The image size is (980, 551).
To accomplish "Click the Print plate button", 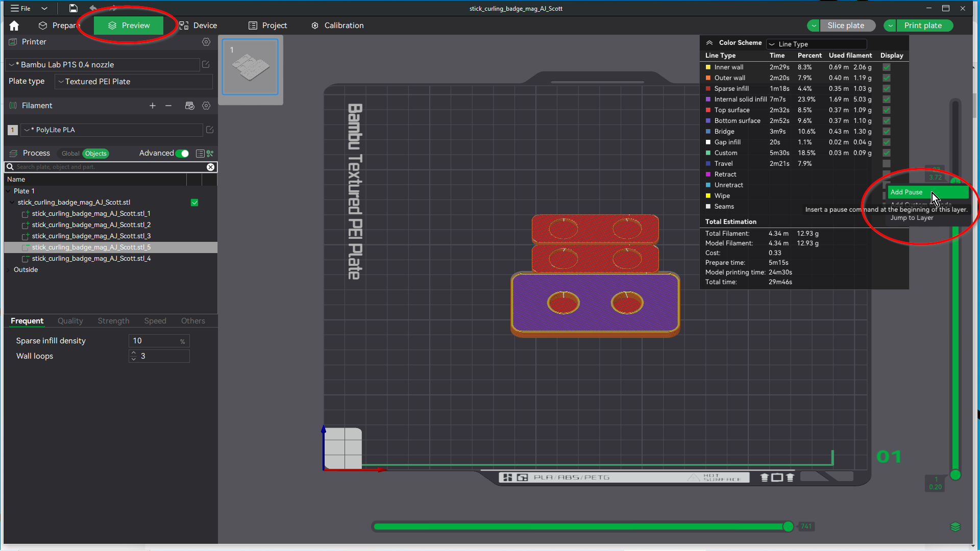I will [925, 26].
